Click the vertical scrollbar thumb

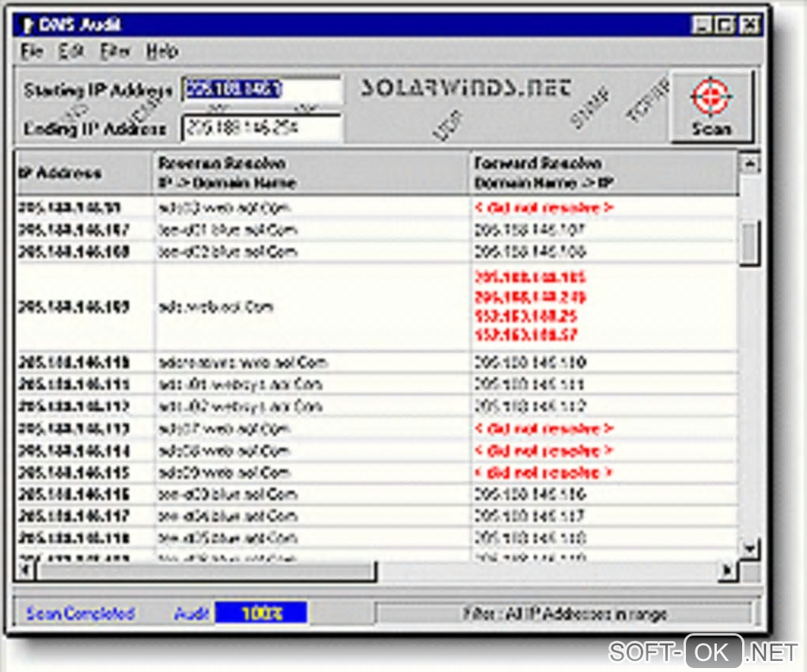[x=750, y=244]
